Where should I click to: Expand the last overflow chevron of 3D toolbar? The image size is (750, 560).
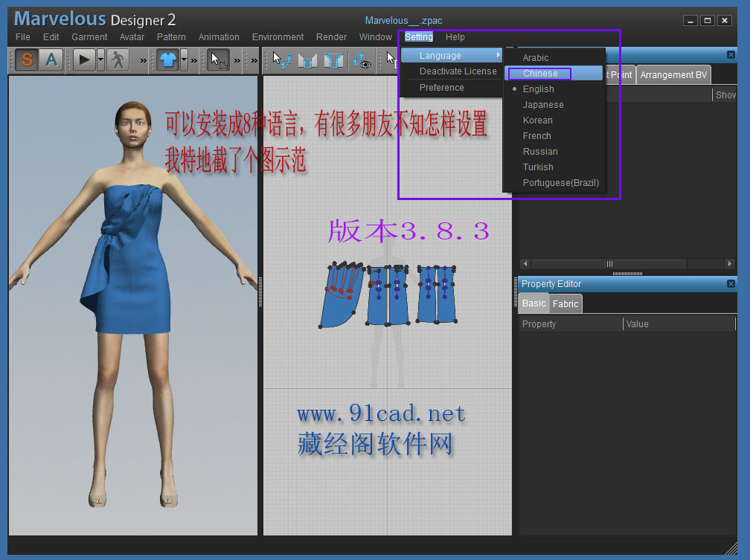(254, 60)
